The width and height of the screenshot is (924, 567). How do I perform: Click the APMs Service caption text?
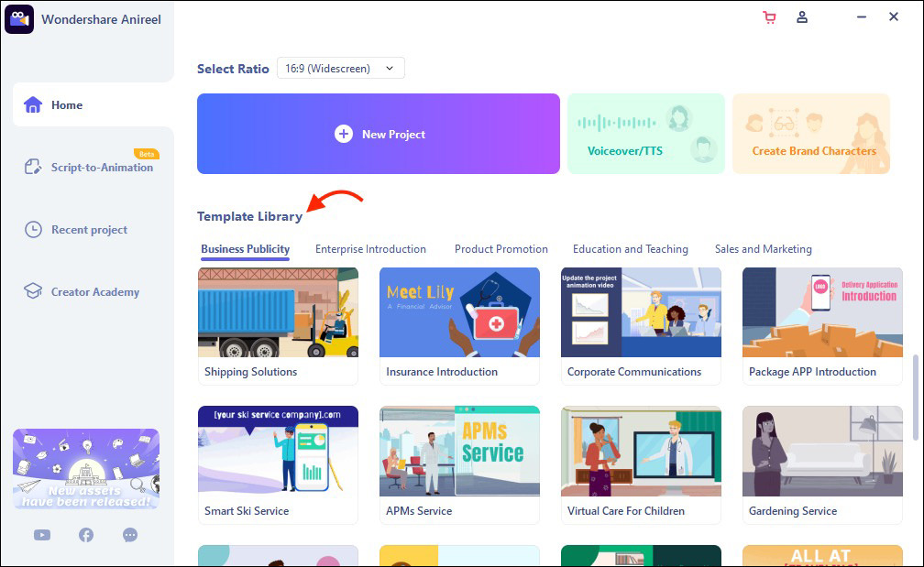419,511
